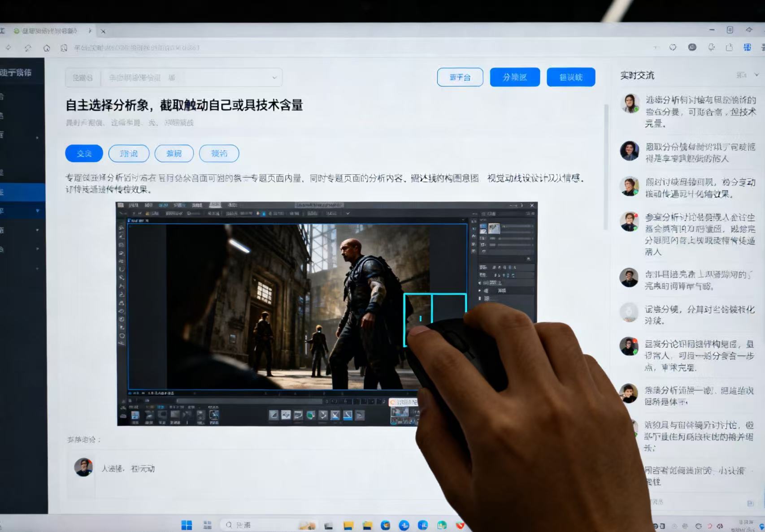Screen dimensions: 765x532
Task: Open the dropdown beside the title input field
Action: 274,77
